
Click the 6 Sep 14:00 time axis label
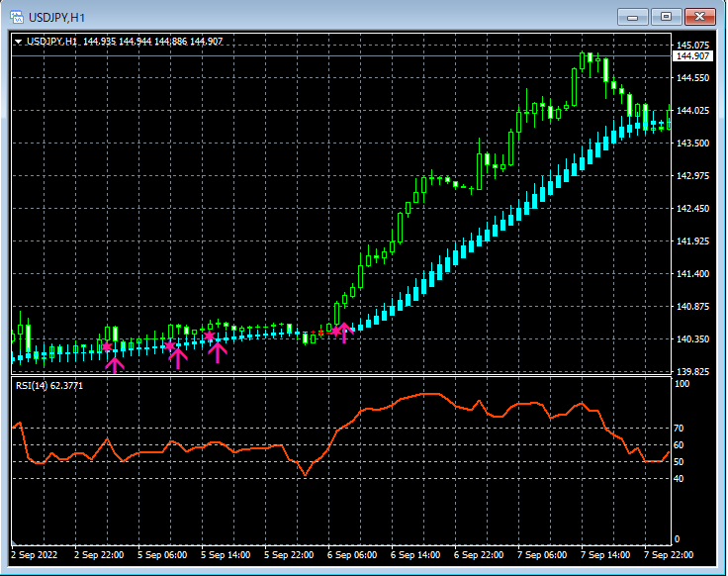(415, 555)
